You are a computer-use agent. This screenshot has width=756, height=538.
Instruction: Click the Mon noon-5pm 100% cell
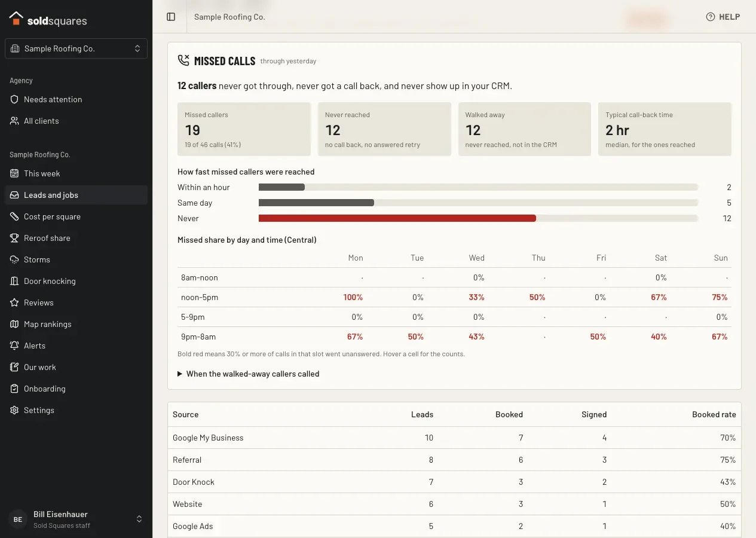[x=353, y=297]
